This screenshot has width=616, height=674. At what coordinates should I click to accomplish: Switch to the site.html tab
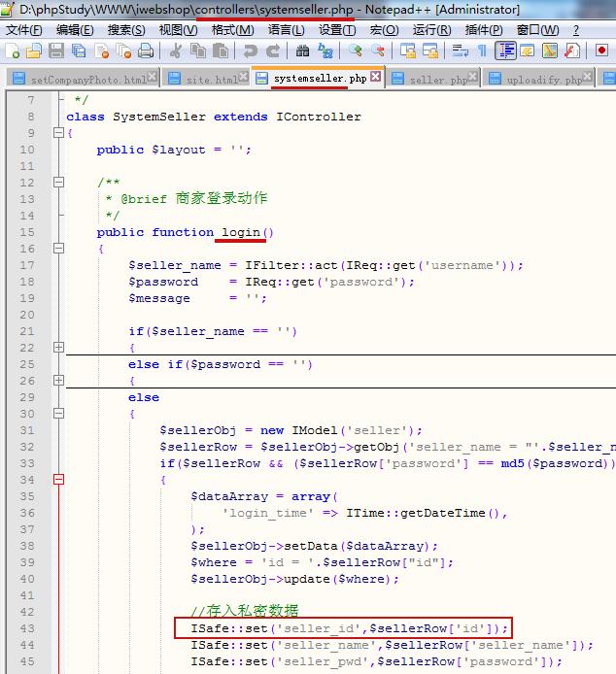[x=207, y=79]
